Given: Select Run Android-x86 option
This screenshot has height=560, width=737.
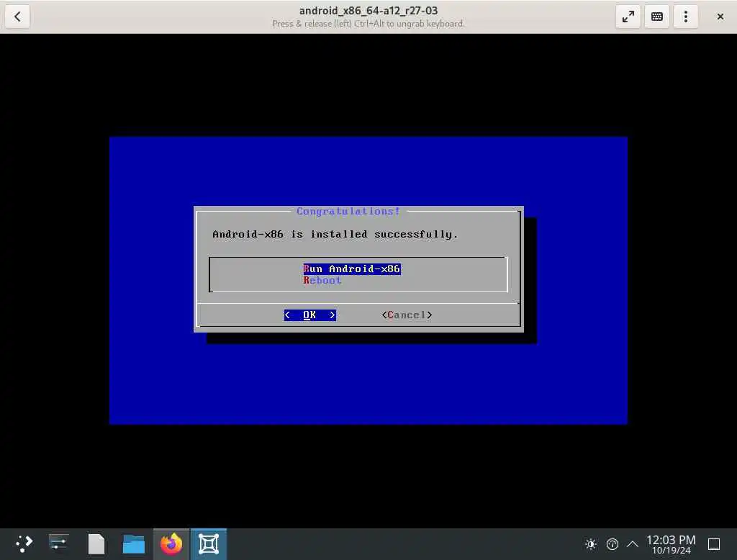Looking at the screenshot, I should coord(351,268).
